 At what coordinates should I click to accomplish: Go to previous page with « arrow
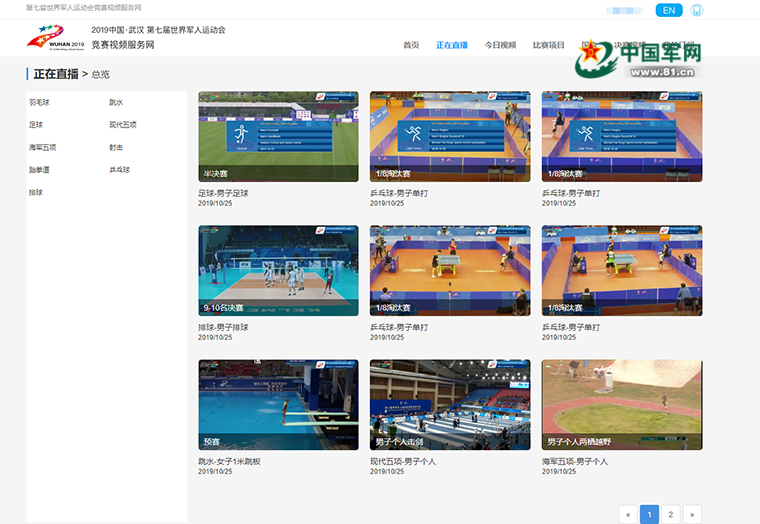(x=627, y=514)
